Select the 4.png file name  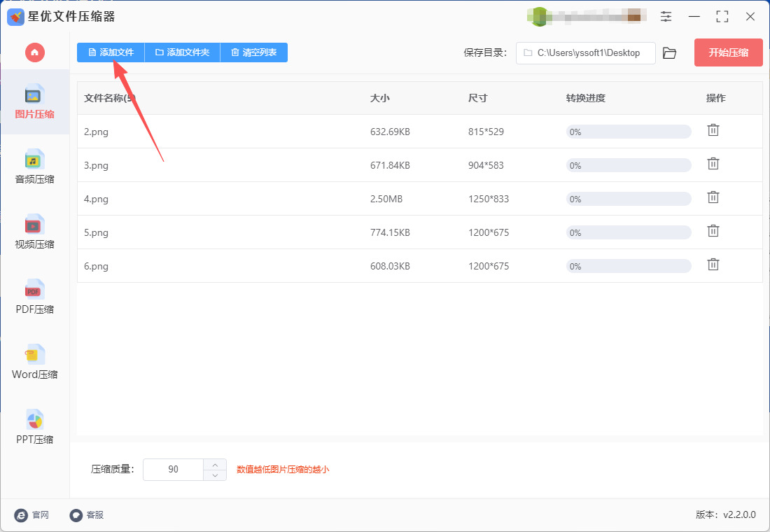[x=97, y=199]
